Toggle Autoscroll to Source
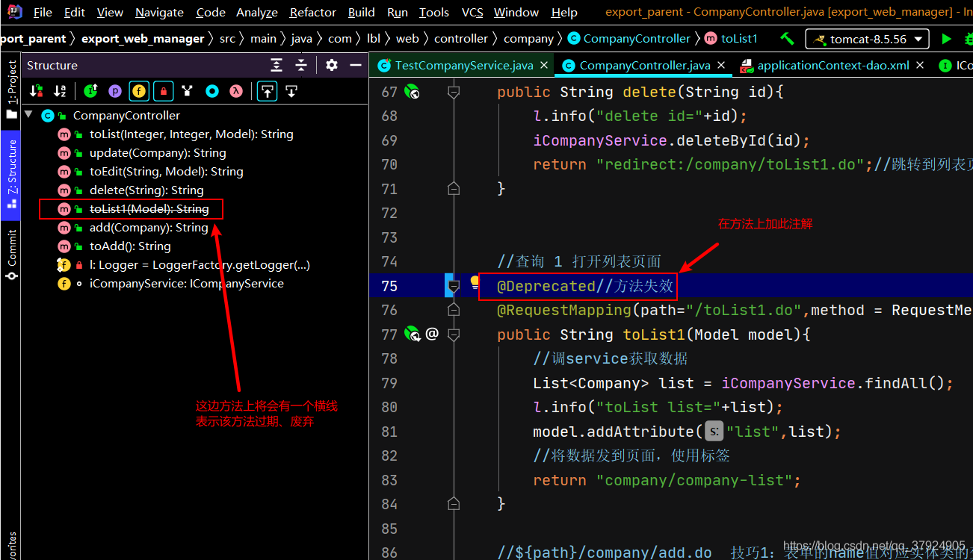Screen dimensions: 973x560 pyautogui.click(x=267, y=91)
